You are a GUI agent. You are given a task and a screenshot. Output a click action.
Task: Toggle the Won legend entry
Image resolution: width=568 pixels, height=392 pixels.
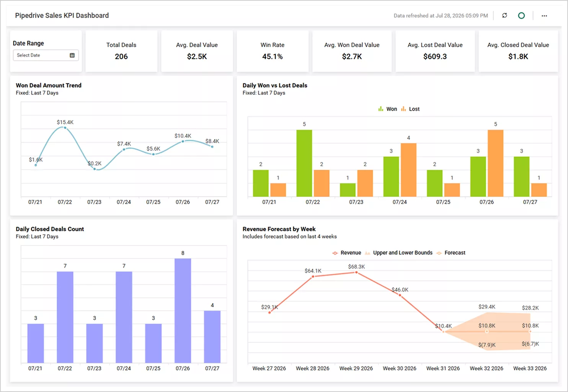click(388, 109)
